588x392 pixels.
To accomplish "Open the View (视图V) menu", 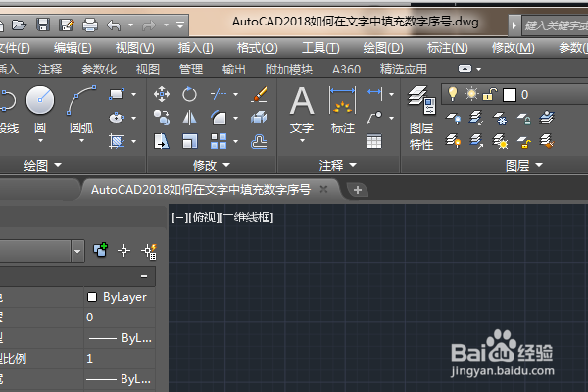I will 134,48.
